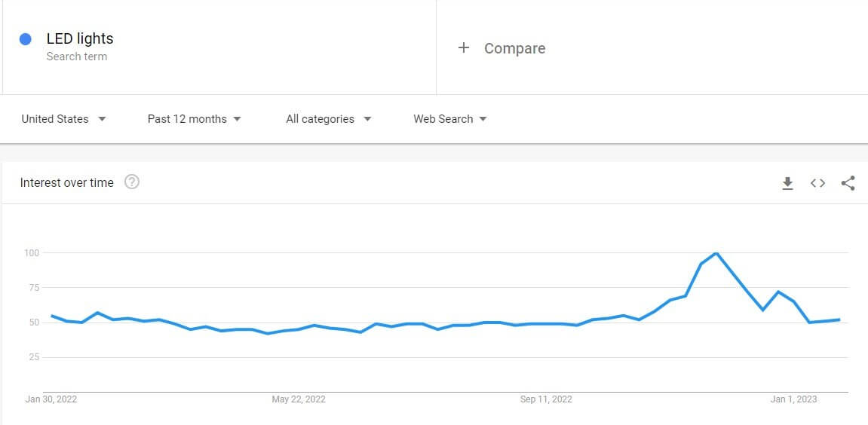Edit the LED lights search term
The width and height of the screenshot is (868, 425).
[80, 38]
